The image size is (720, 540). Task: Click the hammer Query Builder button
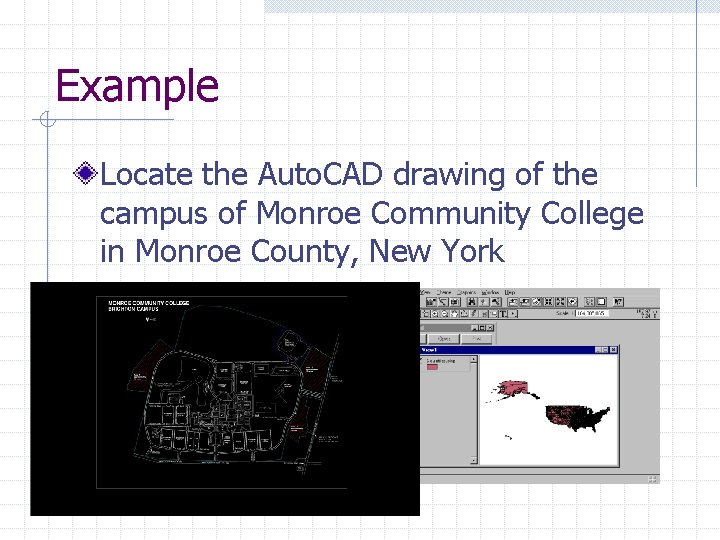(496, 302)
